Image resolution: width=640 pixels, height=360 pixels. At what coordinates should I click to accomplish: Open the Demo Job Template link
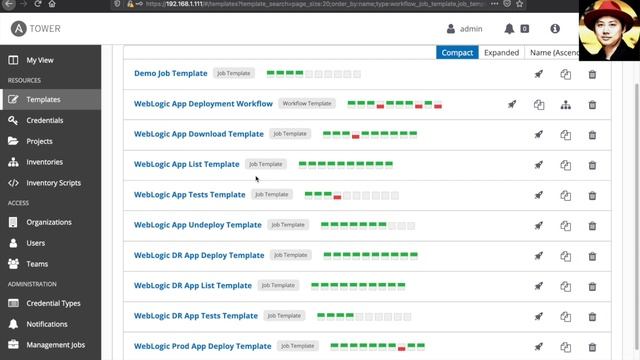click(171, 73)
